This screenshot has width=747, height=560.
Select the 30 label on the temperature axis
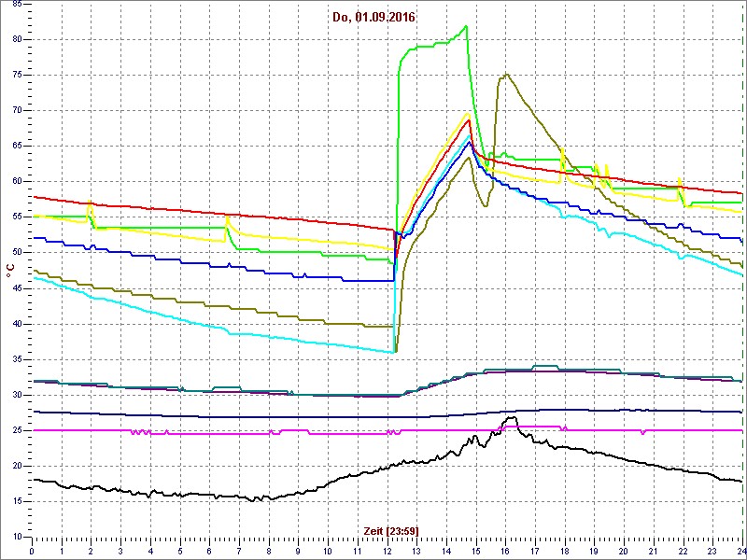[x=17, y=395]
